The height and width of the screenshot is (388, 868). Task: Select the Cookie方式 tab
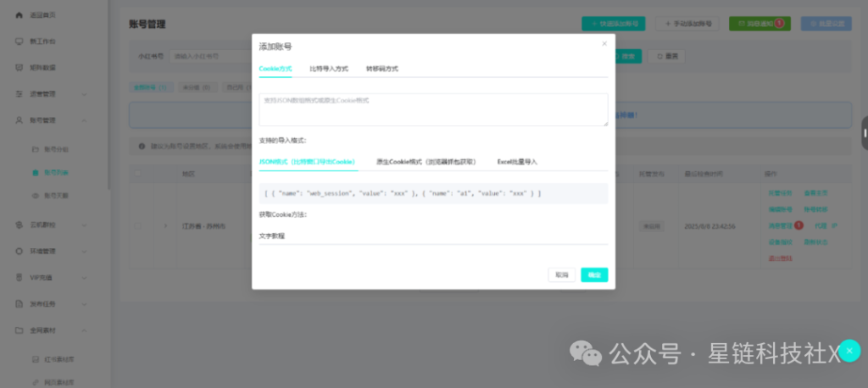275,69
